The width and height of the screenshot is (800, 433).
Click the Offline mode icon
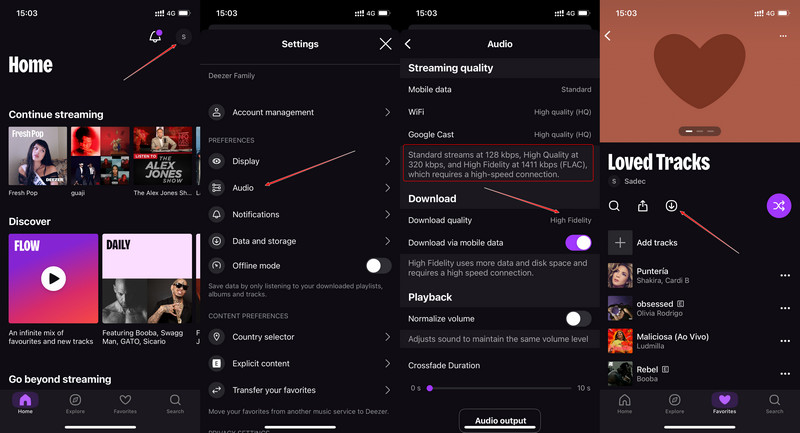[x=217, y=266]
